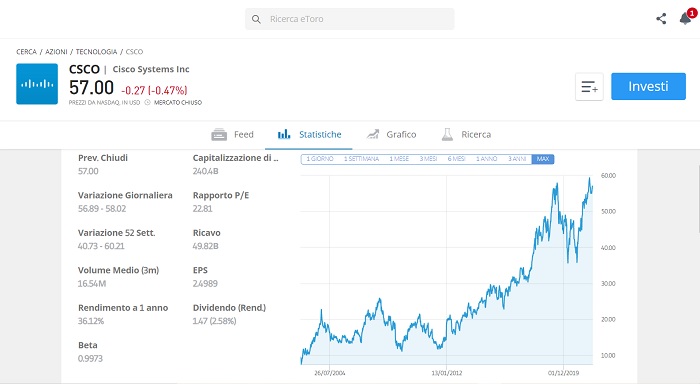Switch to the Statistiche tab

(308, 134)
